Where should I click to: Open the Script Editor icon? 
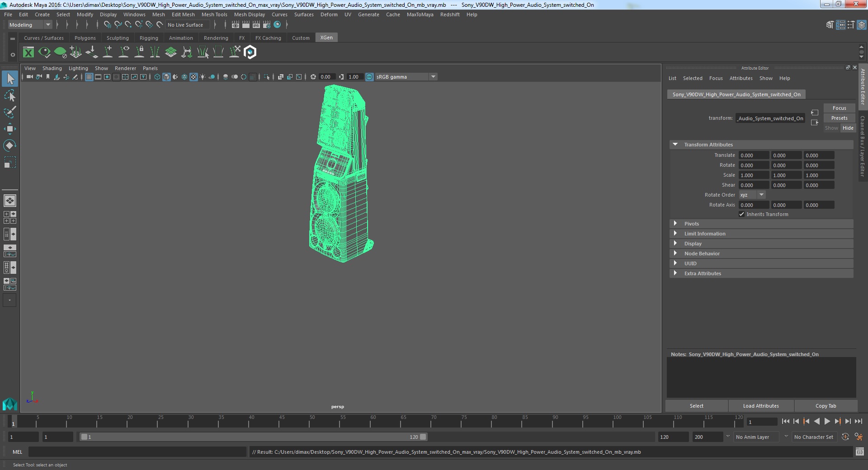860,451
